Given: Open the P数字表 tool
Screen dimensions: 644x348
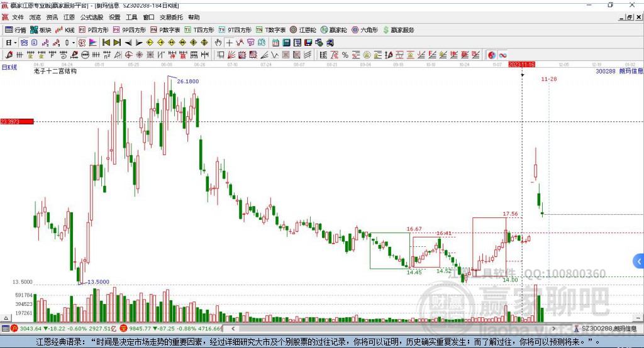Looking at the screenshot, I should click(165, 30).
